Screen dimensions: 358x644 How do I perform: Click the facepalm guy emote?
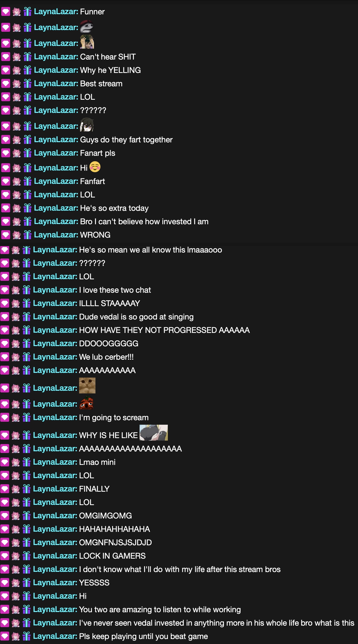click(x=87, y=42)
